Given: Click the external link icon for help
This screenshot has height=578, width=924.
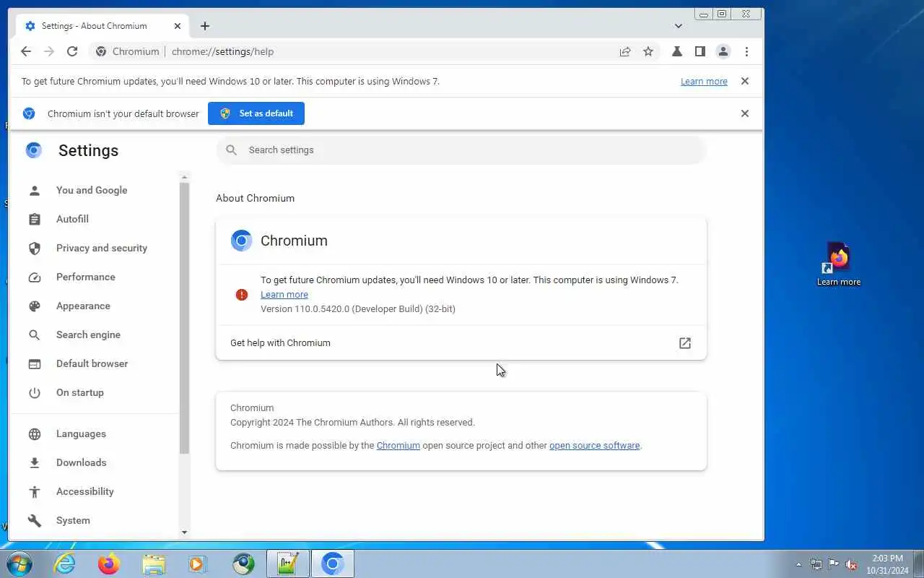Looking at the screenshot, I should (x=685, y=343).
